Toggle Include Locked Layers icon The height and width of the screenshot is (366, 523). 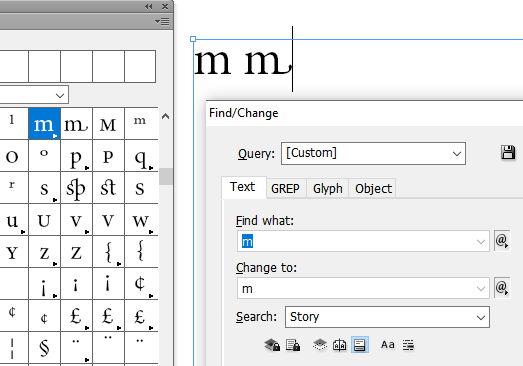(272, 345)
